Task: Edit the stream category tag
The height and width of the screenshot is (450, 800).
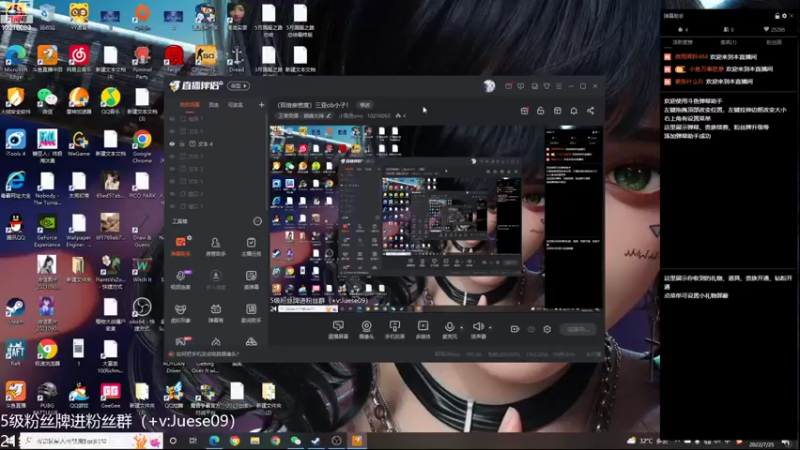Action: point(304,116)
